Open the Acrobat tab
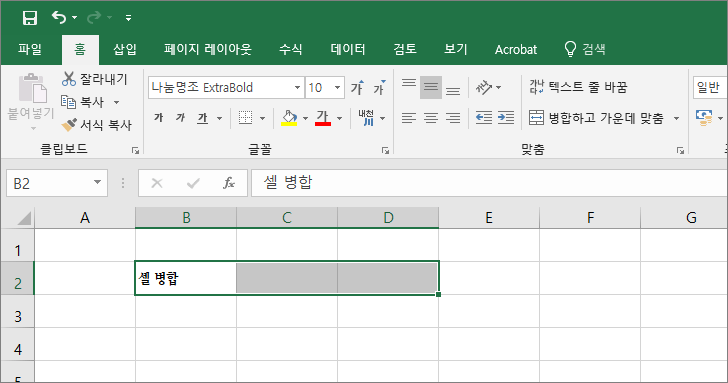The width and height of the screenshot is (728, 383). (x=515, y=49)
